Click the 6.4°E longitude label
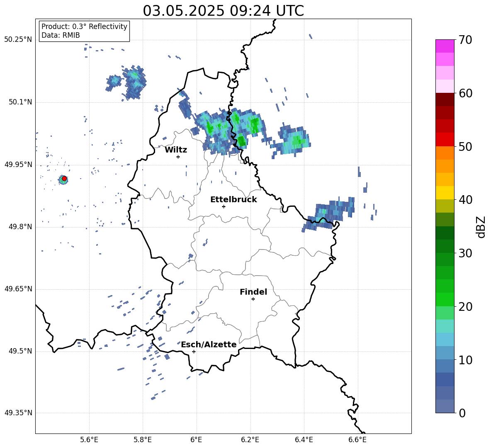The image size is (491, 448). [x=304, y=440]
